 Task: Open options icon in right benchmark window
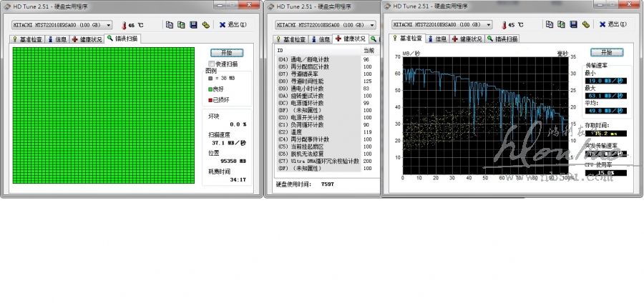coord(585,24)
